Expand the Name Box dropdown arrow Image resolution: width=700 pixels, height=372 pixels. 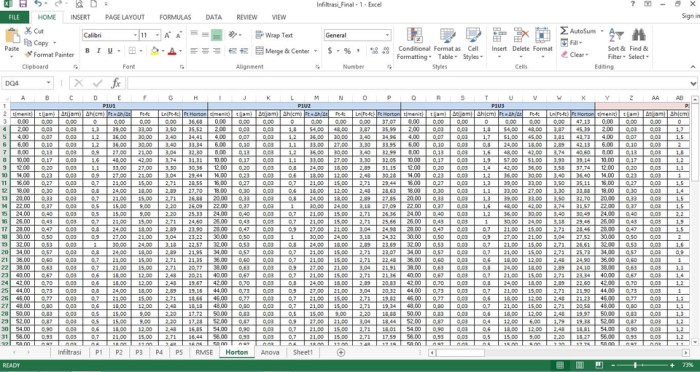point(48,83)
